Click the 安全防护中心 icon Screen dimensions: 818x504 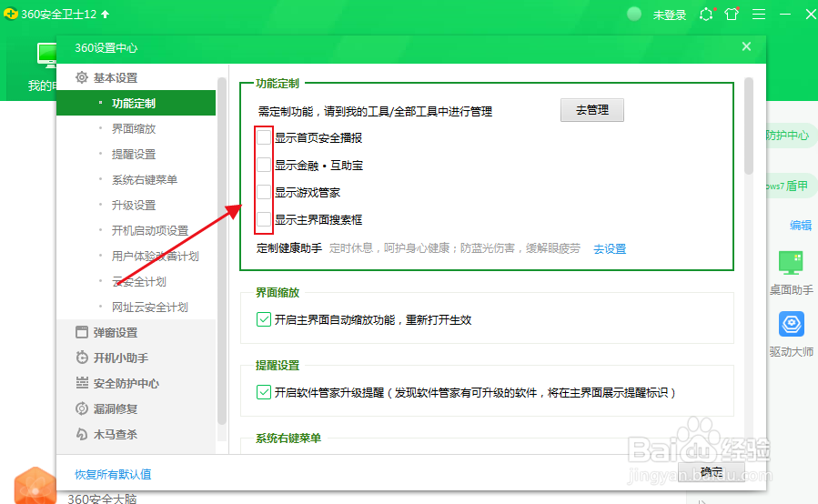(81, 383)
